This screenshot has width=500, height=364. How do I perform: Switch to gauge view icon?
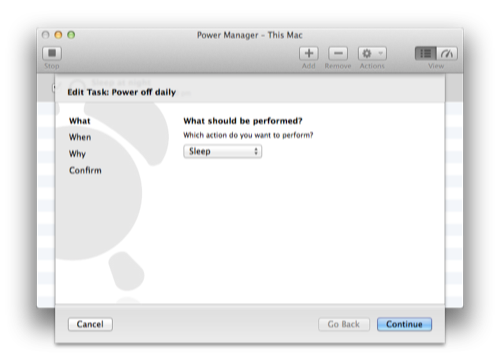click(447, 53)
